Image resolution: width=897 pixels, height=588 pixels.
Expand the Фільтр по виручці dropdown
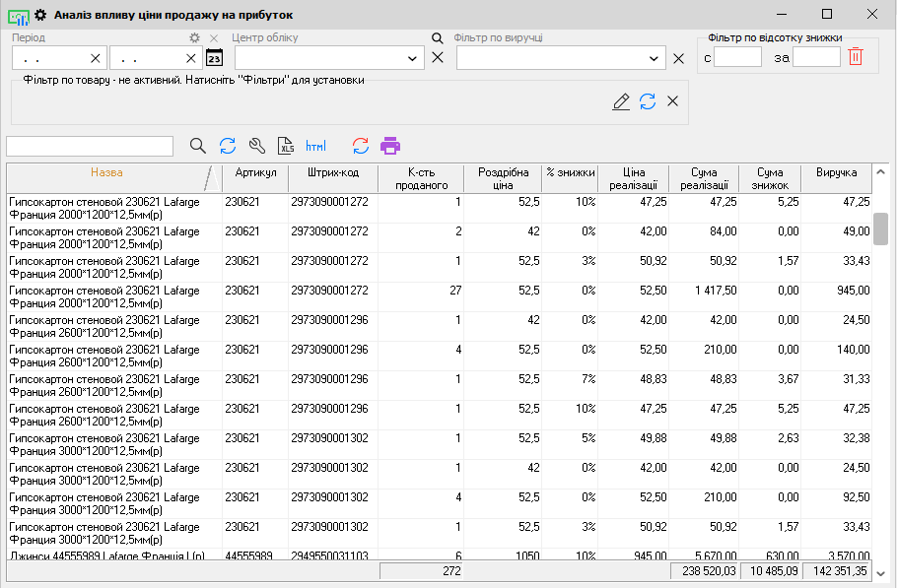(x=655, y=58)
